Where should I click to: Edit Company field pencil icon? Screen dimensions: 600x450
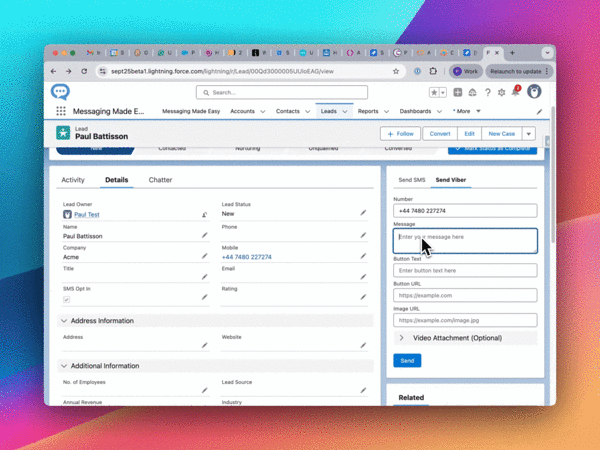pos(205,257)
